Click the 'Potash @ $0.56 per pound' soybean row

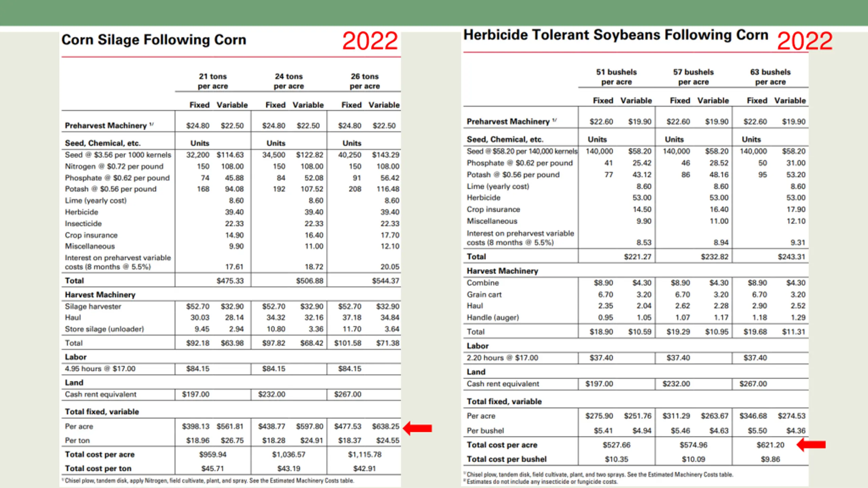click(x=513, y=175)
